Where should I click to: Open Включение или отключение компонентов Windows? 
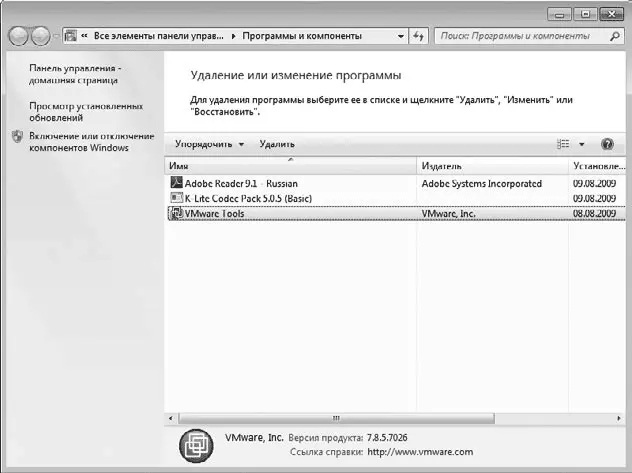[91, 142]
